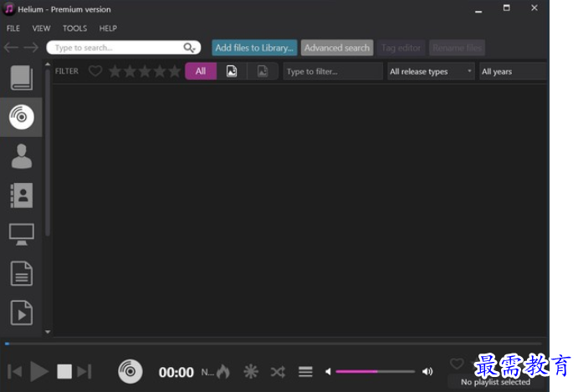Stop playback
Viewport: 578px width, 392px height.
coord(64,371)
